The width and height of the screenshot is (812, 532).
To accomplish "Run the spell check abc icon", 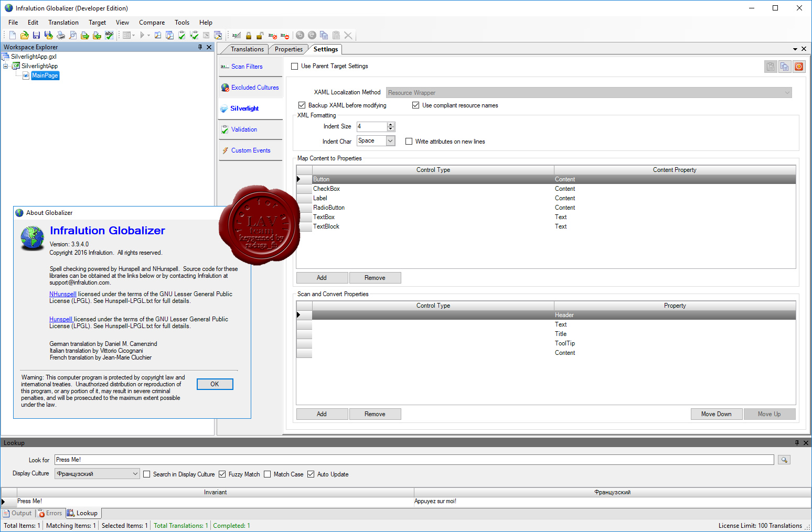I will click(x=109, y=35).
